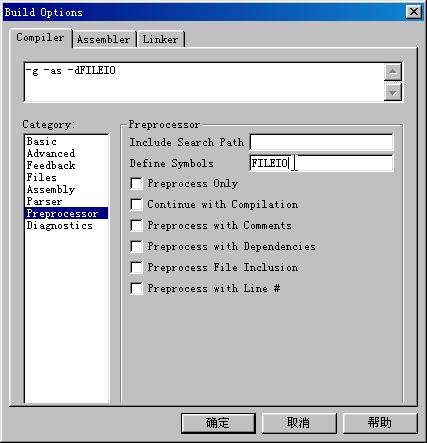Click the 确定 (OK) button

click(x=218, y=423)
